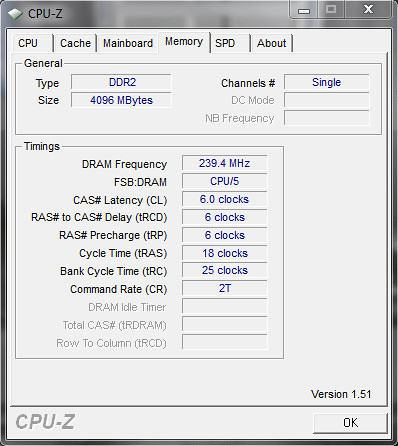Image resolution: width=398 pixels, height=446 pixels.
Task: Click the FSB:DRAM label
Action: (x=140, y=182)
